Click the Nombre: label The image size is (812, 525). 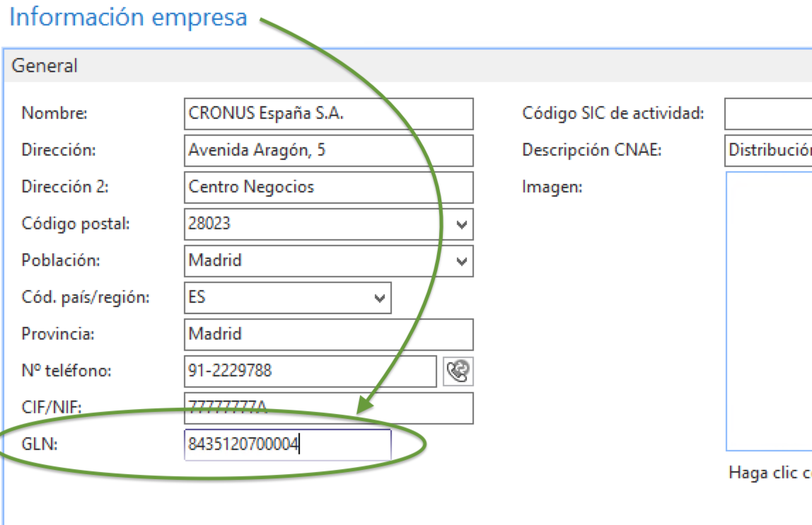tap(54, 113)
